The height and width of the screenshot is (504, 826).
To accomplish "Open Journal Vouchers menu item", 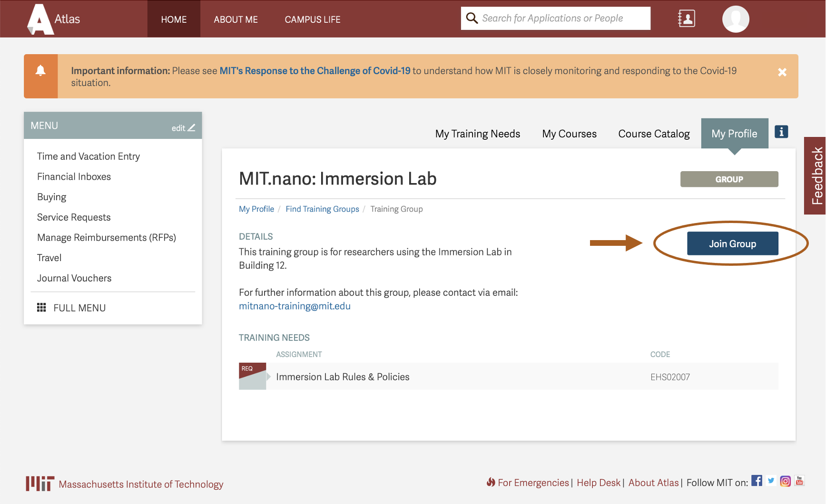I will pos(74,278).
